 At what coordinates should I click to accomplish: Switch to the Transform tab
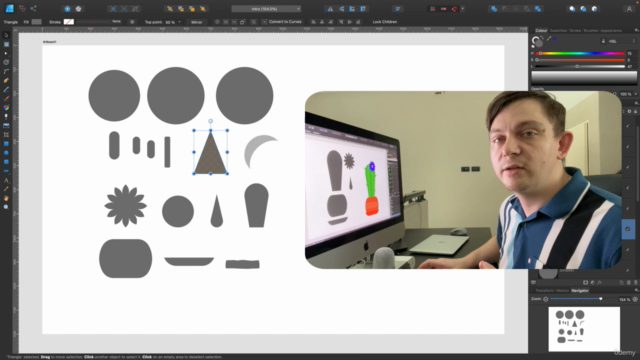(544, 290)
